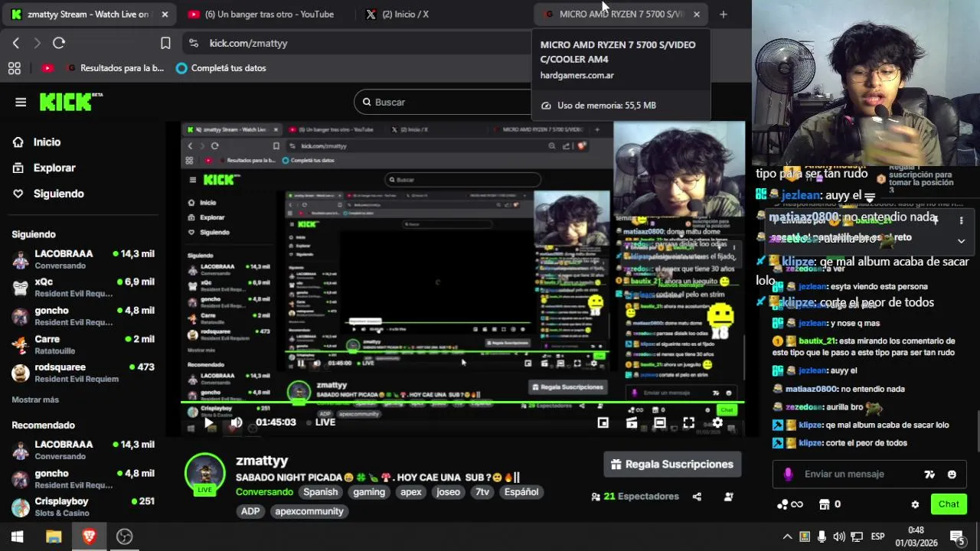Click the user icon beside the share icon
Screen dimensions: 980x551
pos(728,497)
